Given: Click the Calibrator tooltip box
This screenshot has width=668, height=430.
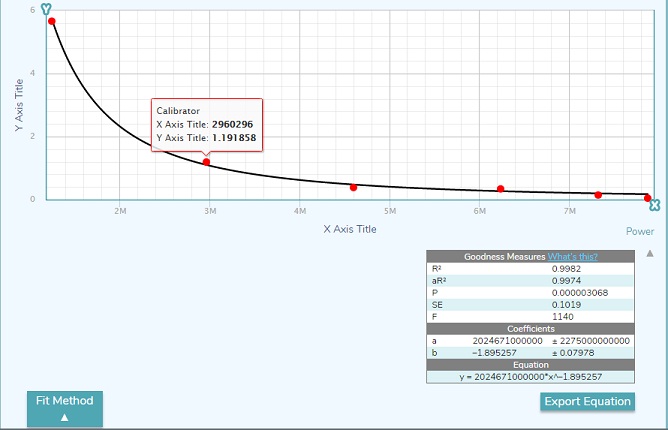Looking at the screenshot, I should [207, 124].
